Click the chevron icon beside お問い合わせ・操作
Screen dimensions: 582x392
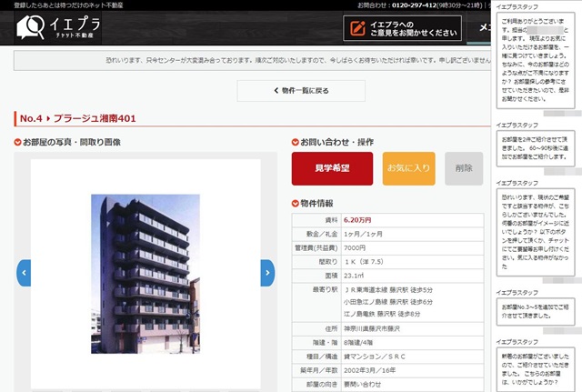[295, 143]
